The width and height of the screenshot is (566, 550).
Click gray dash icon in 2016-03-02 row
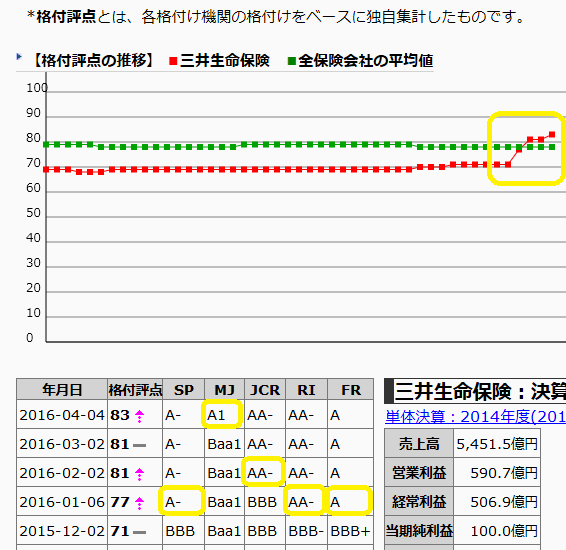139,445
